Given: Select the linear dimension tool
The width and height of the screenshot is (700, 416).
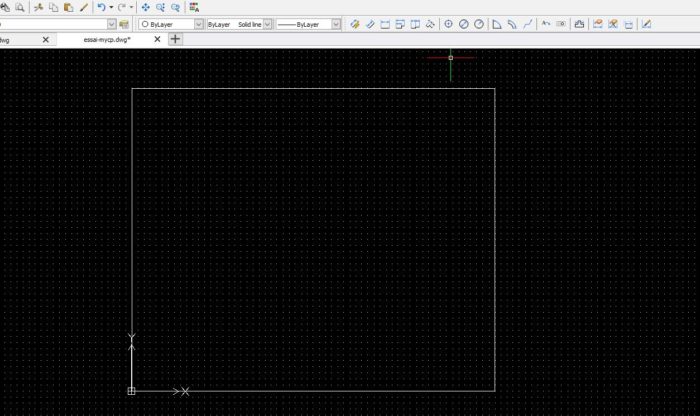Looking at the screenshot, I should click(x=385, y=24).
